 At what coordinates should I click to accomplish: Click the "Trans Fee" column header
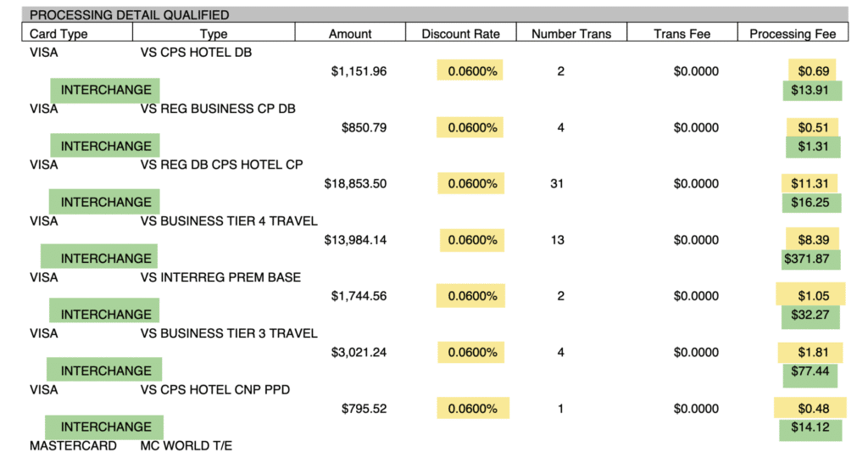[x=682, y=34]
